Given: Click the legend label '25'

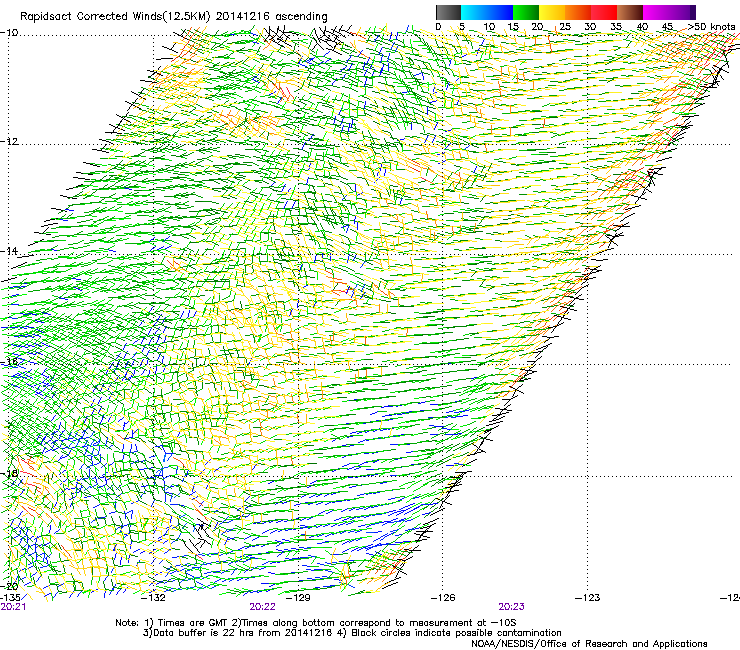Looking at the screenshot, I should pyautogui.click(x=565, y=27).
